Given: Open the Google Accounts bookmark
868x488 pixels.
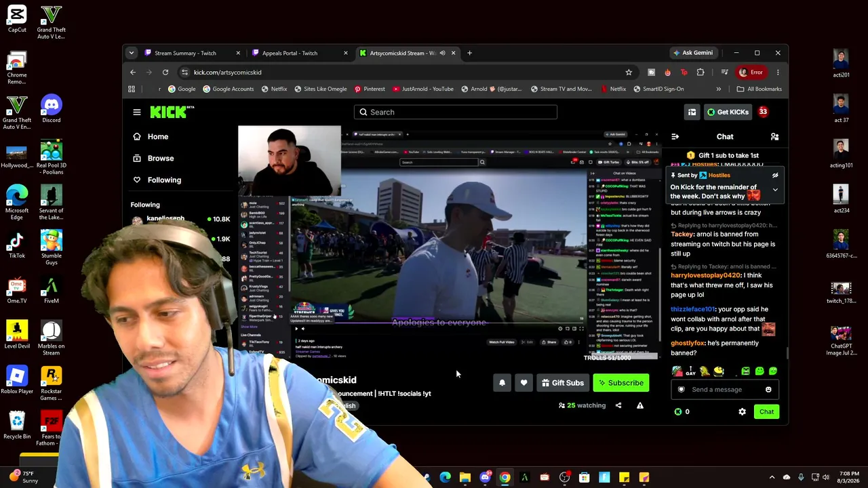Looking at the screenshot, I should click(228, 89).
